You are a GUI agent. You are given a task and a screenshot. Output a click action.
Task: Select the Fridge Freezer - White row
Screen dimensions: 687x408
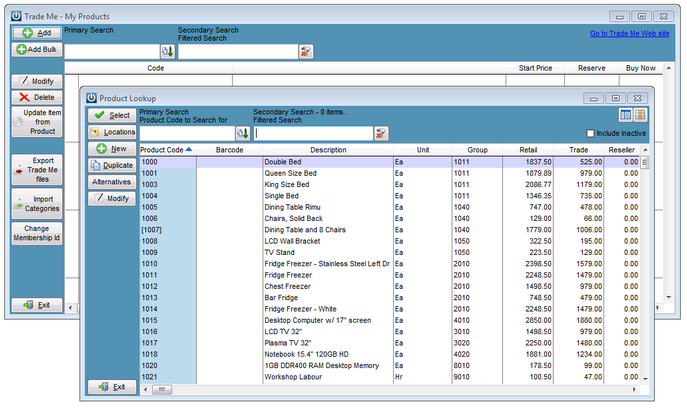390,309
